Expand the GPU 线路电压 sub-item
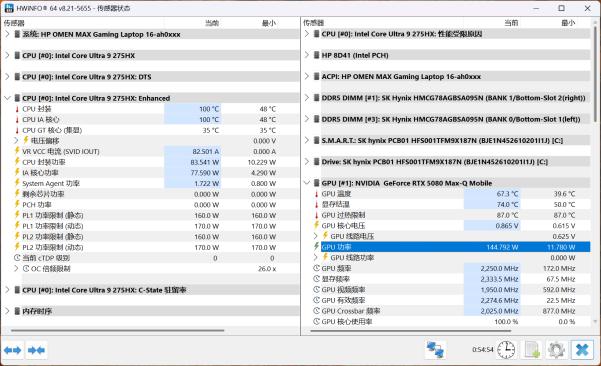The height and width of the screenshot is (366, 601). tap(316, 236)
